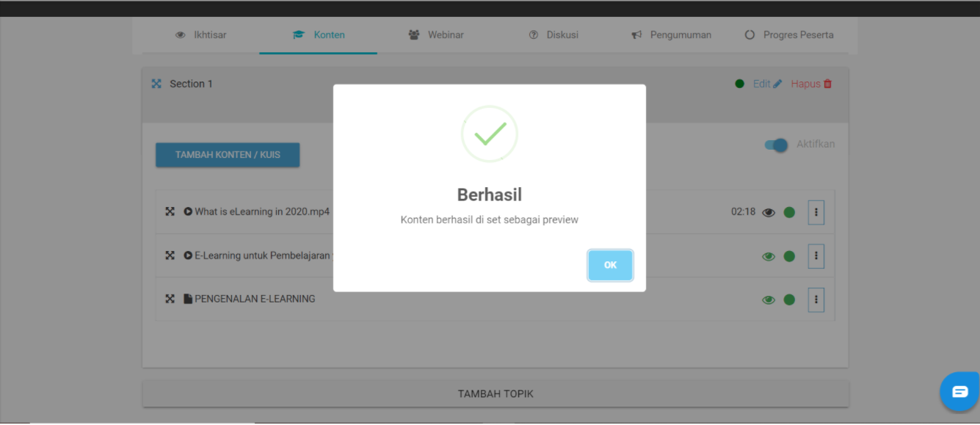Click the move handle for E-Learning untuk Pembelajaran
This screenshot has height=425, width=980.
point(170,255)
